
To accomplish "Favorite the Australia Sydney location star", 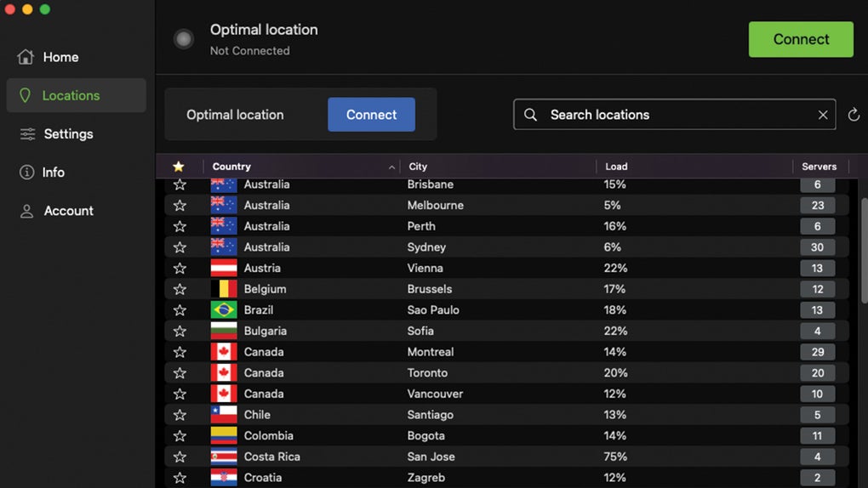I will (x=180, y=247).
